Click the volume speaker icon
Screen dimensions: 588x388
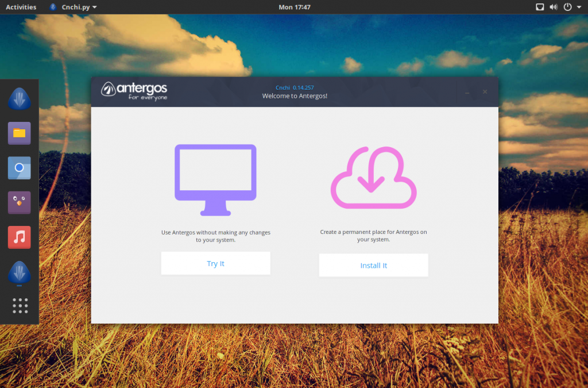point(554,7)
